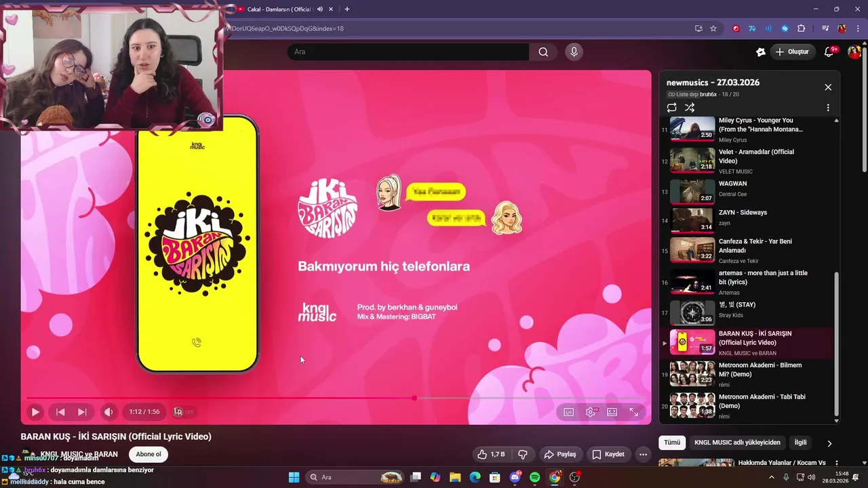Viewport: 868px width, 488px height.
Task: Select the İlgili filter chip
Action: pyautogui.click(x=801, y=443)
